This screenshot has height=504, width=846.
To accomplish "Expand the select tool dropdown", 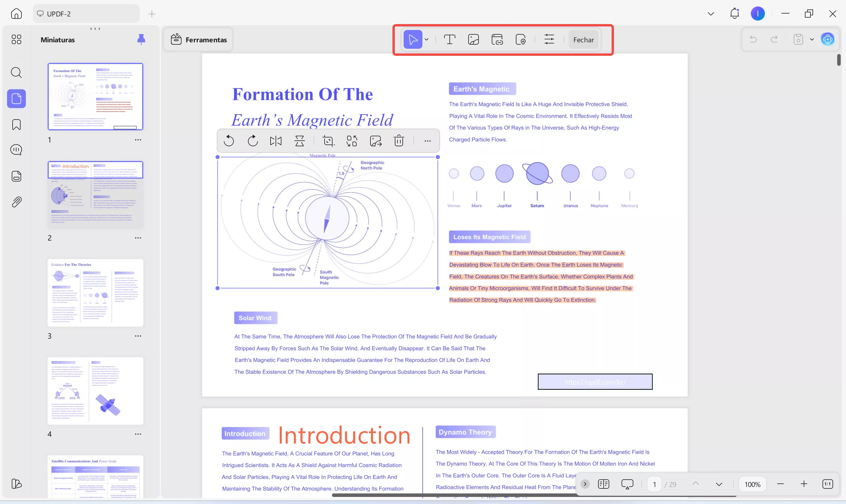I will tap(427, 39).
